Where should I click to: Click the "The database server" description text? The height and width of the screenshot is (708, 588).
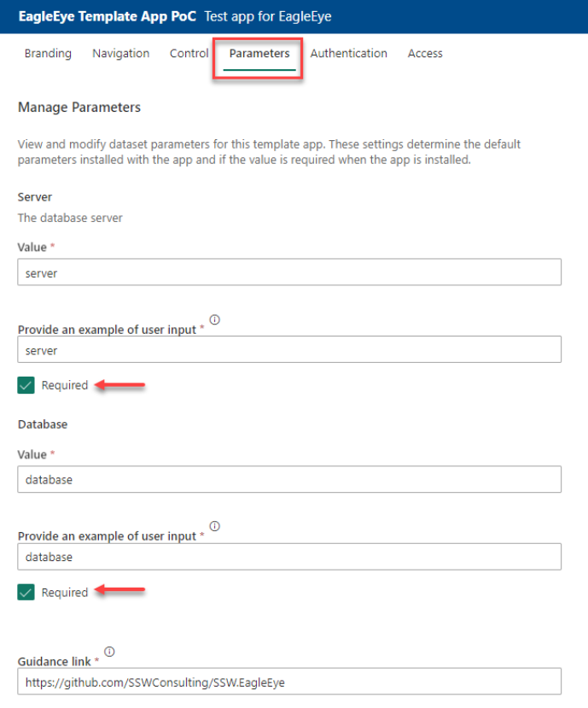coord(70,218)
